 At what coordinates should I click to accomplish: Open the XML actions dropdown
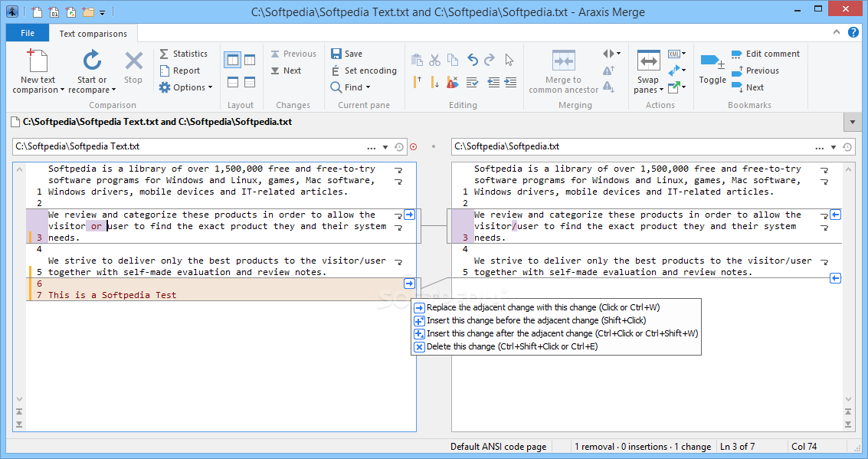coord(677,54)
